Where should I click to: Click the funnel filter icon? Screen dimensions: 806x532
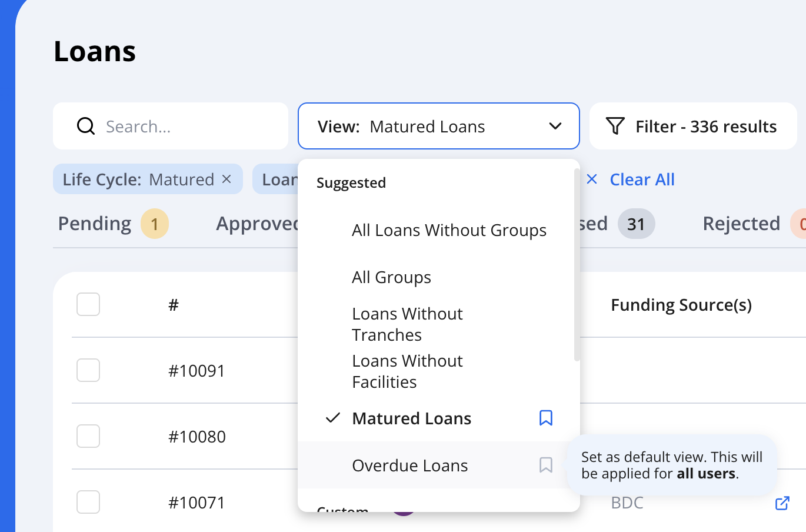pyautogui.click(x=615, y=126)
